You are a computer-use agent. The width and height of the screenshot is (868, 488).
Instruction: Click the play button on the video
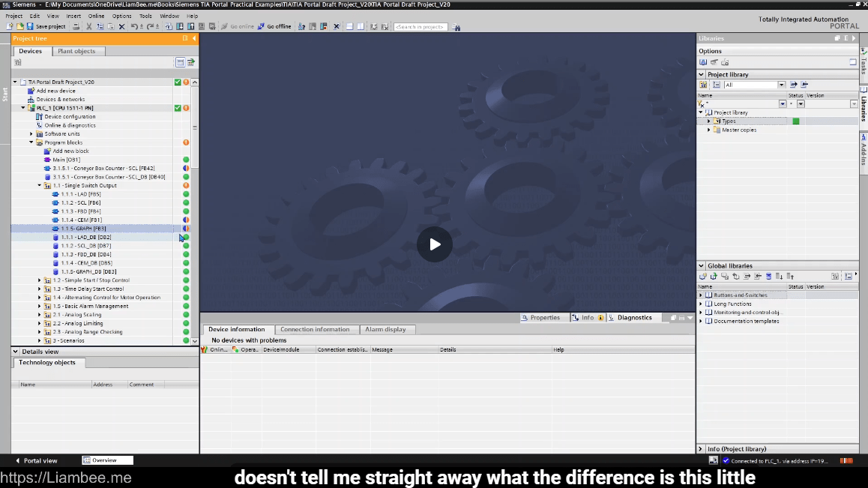pos(435,244)
